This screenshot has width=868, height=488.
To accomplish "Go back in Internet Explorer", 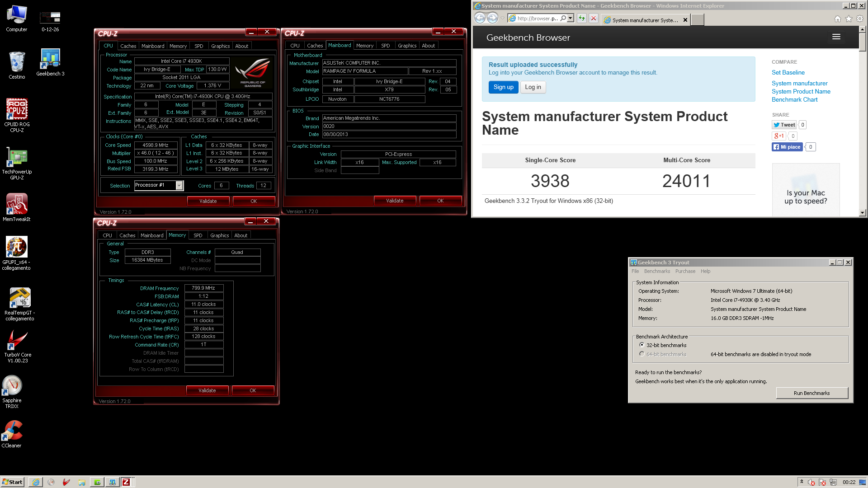I will [480, 18].
